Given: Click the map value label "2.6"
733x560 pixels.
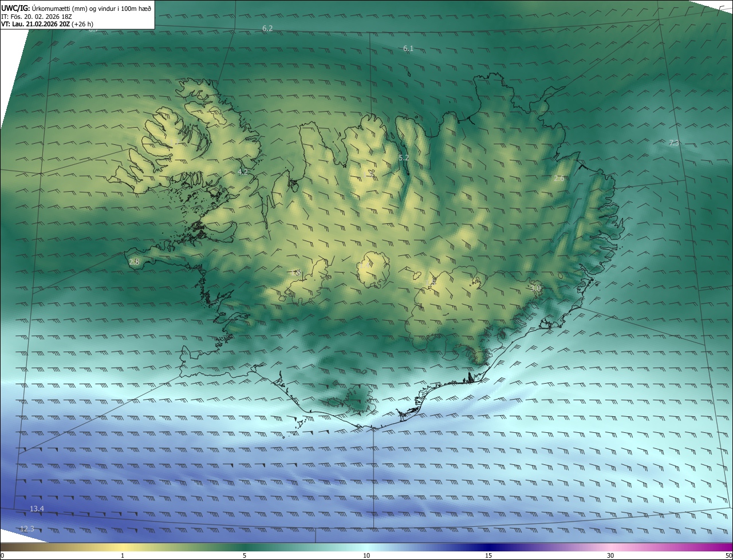Looking at the screenshot, I should click(559, 179).
